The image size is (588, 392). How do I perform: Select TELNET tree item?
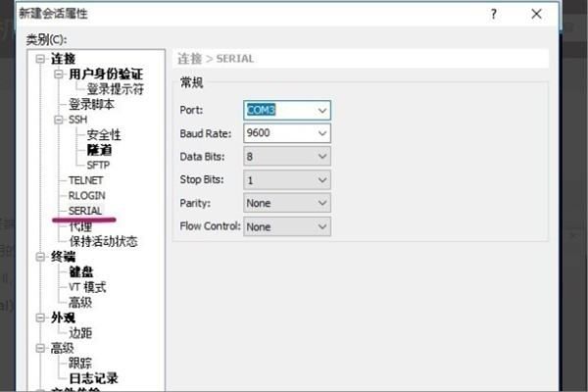[x=85, y=180]
